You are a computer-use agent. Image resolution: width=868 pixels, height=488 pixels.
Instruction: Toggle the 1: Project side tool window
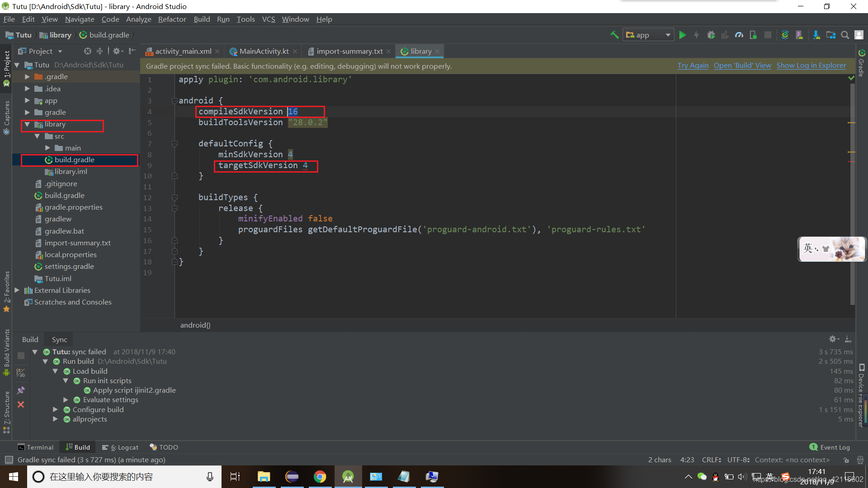point(6,68)
